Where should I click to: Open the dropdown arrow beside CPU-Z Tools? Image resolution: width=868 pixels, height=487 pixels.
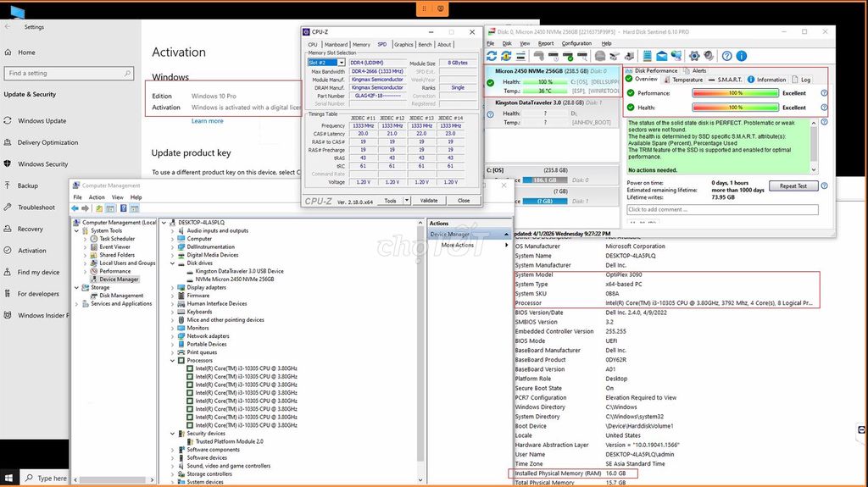click(407, 201)
